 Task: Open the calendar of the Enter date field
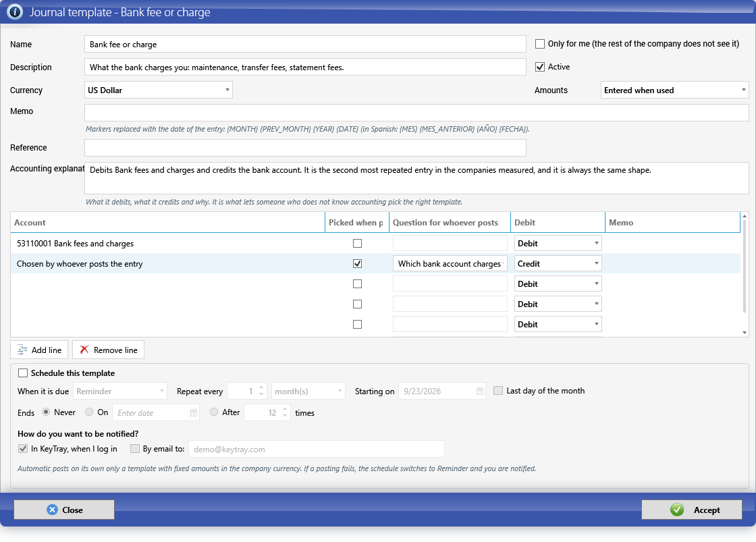(x=193, y=413)
